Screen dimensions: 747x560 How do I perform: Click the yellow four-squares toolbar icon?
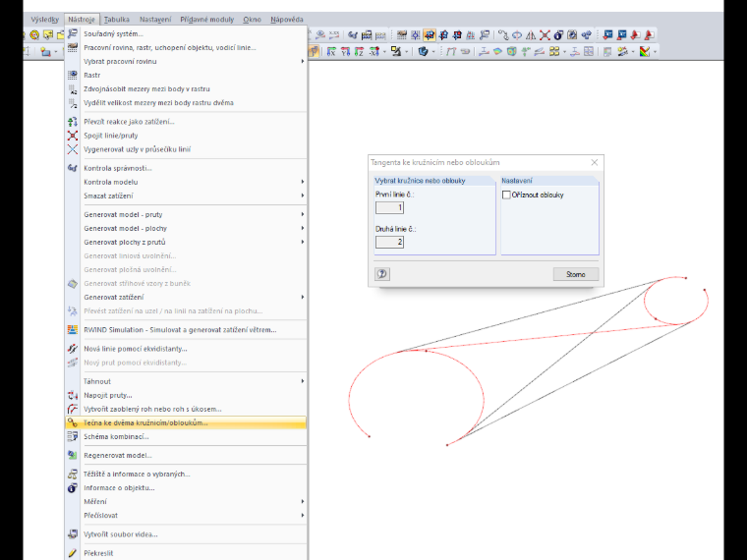click(x=554, y=51)
